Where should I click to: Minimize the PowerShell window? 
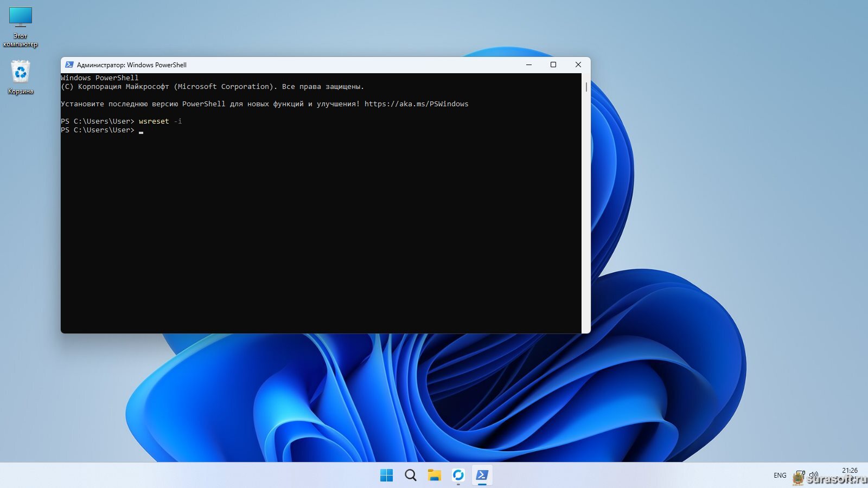(529, 65)
